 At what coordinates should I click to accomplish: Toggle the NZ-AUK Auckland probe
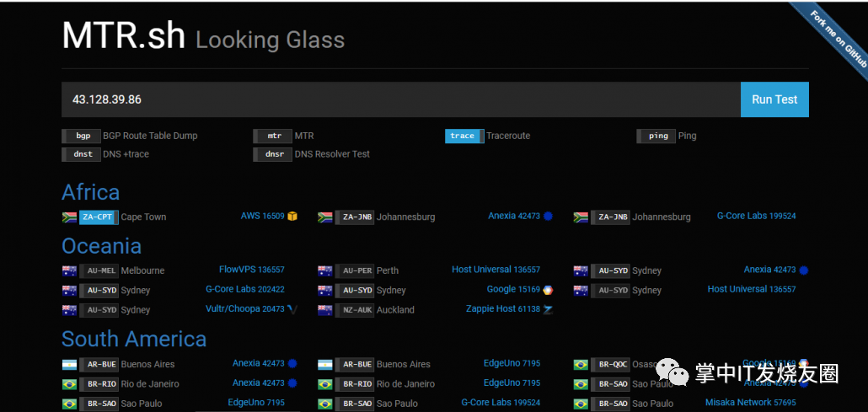[354, 310]
